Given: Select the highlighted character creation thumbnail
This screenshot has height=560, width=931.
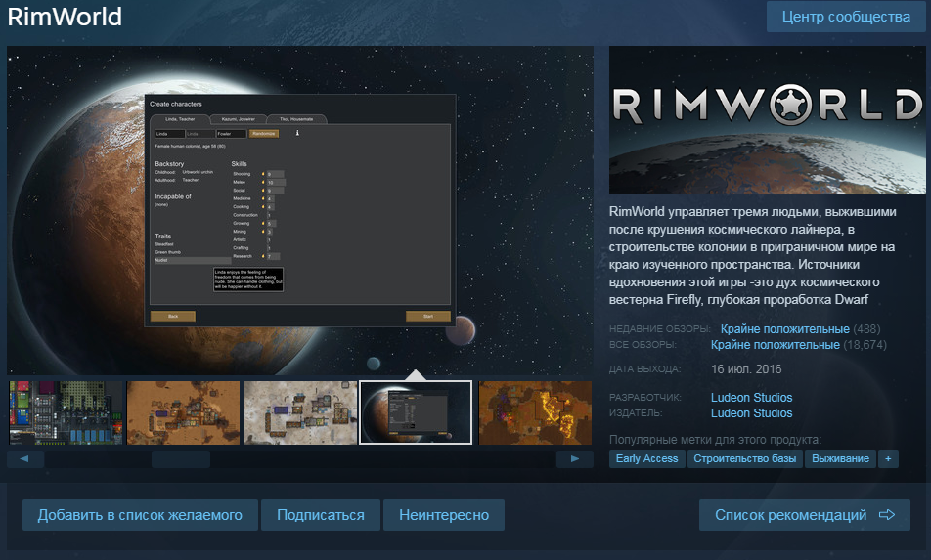Looking at the screenshot, I should (x=416, y=412).
